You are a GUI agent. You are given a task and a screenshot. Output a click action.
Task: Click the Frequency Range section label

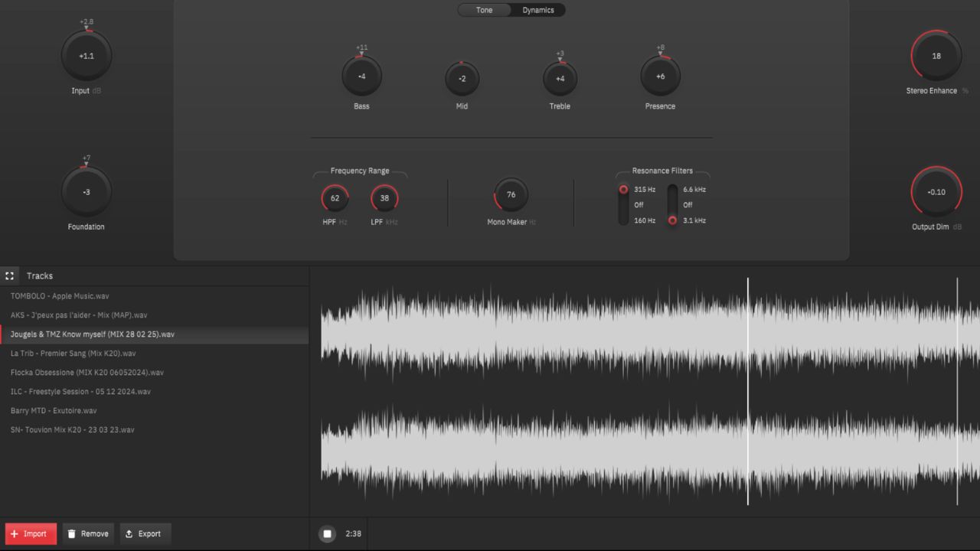(x=360, y=171)
